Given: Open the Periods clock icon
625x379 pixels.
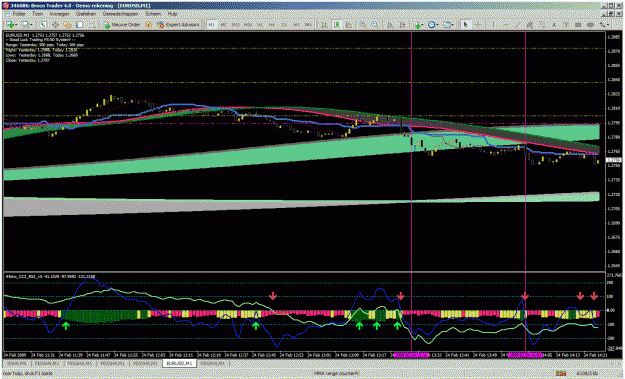Looking at the screenshot, I should [x=431, y=25].
